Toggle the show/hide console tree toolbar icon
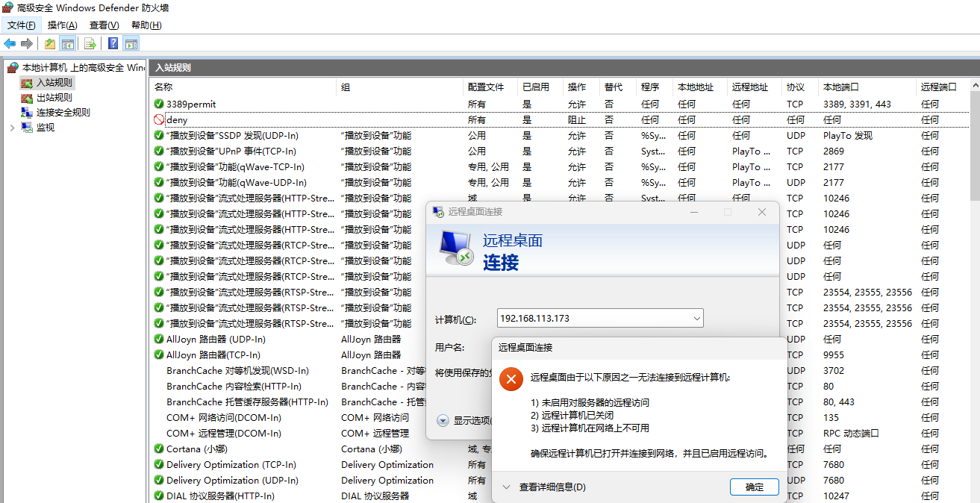Image resolution: width=980 pixels, height=503 pixels. [68, 43]
